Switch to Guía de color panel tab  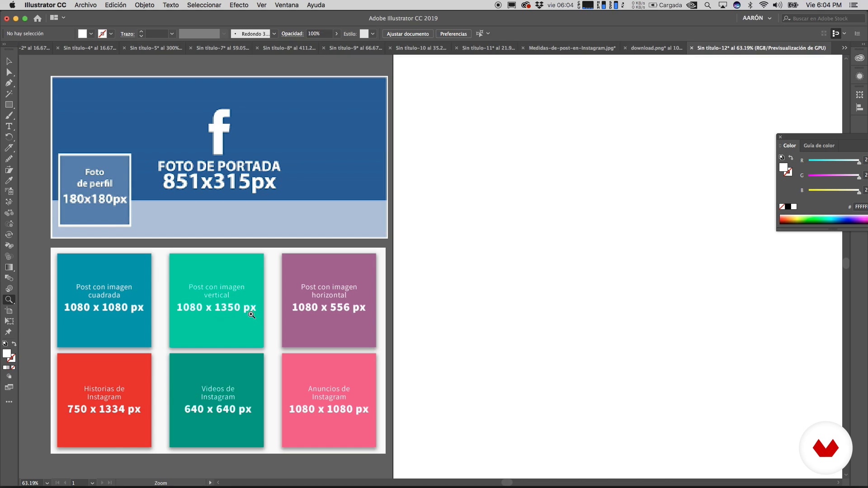pyautogui.click(x=819, y=145)
